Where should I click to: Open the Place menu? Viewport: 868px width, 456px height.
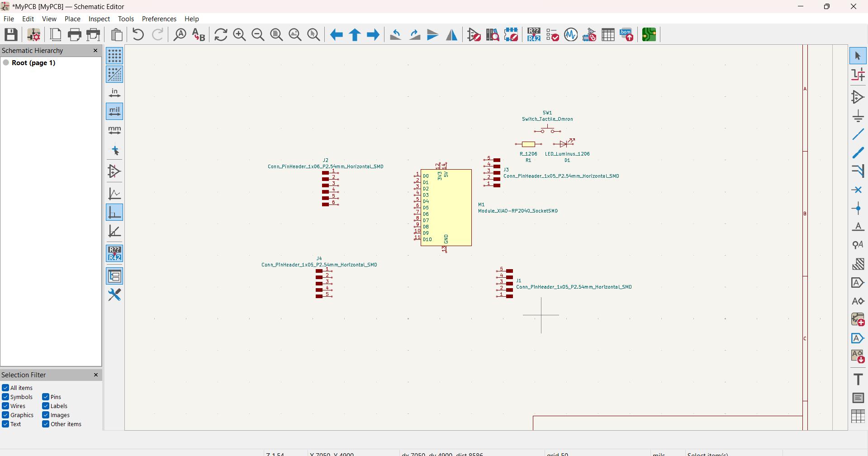72,19
